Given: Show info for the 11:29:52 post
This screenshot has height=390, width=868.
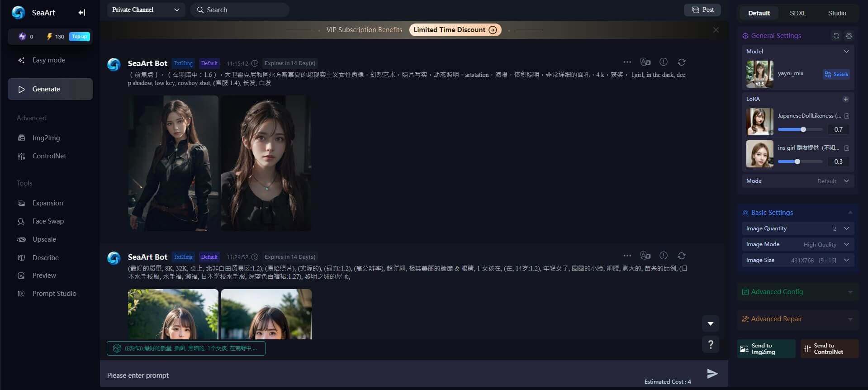Looking at the screenshot, I should pos(664,256).
